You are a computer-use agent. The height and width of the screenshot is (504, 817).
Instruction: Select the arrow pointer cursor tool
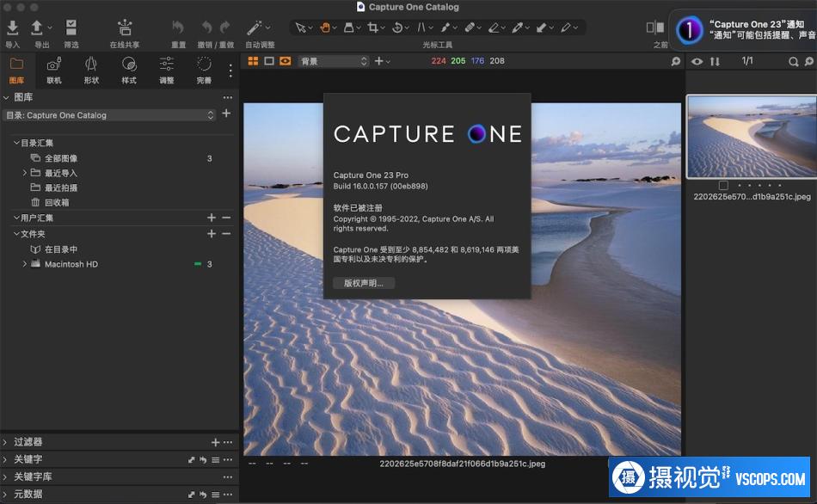point(301,28)
